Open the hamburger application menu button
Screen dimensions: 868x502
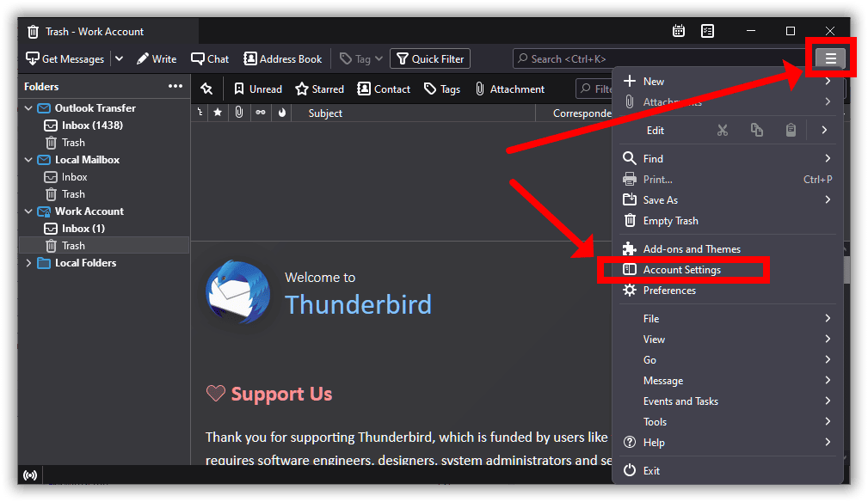830,58
